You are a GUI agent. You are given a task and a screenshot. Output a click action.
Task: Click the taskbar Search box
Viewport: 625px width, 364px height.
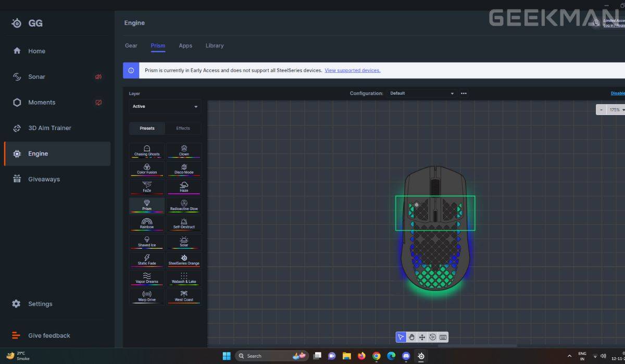pos(272,356)
